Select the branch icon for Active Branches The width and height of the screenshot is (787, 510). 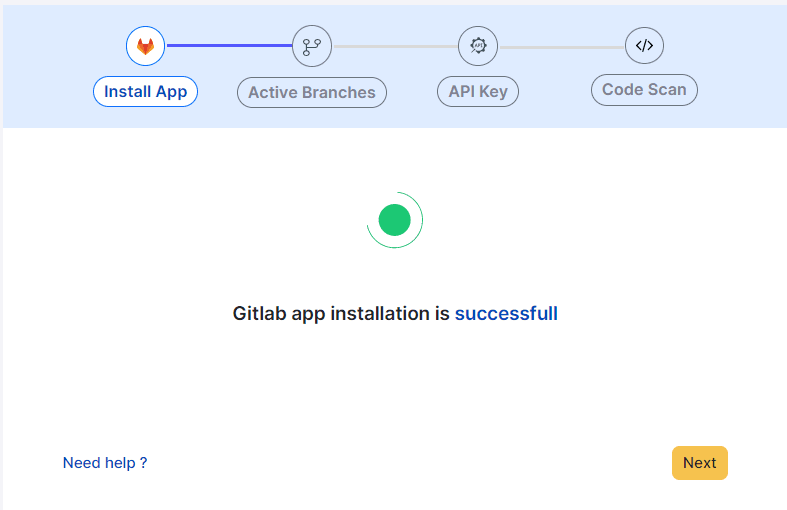(x=312, y=46)
